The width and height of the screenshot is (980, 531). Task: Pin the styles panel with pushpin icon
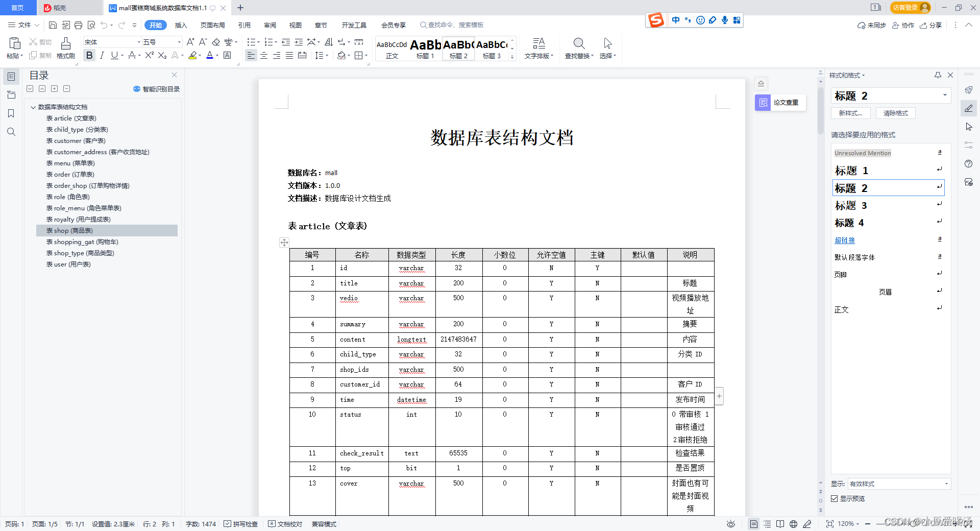(x=938, y=75)
